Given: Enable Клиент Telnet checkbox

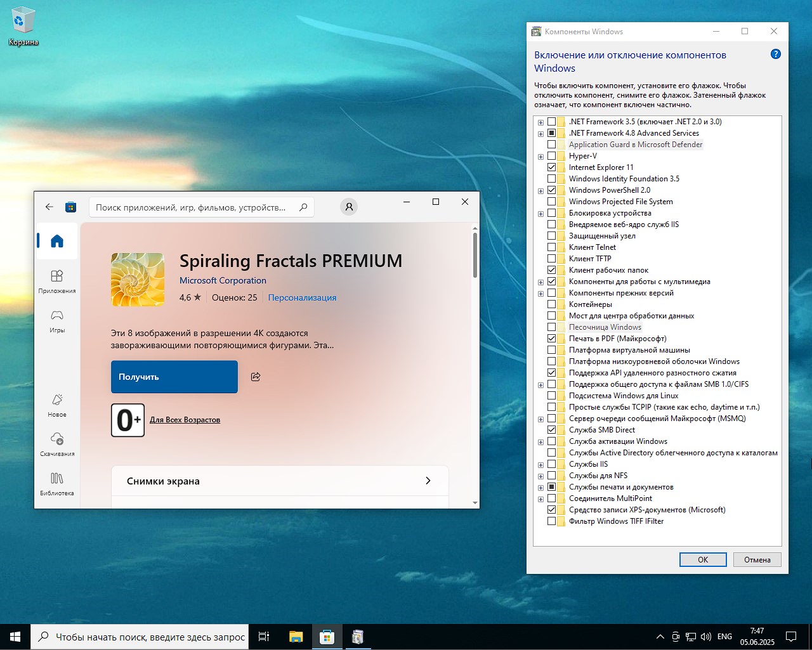Looking at the screenshot, I should coord(551,247).
